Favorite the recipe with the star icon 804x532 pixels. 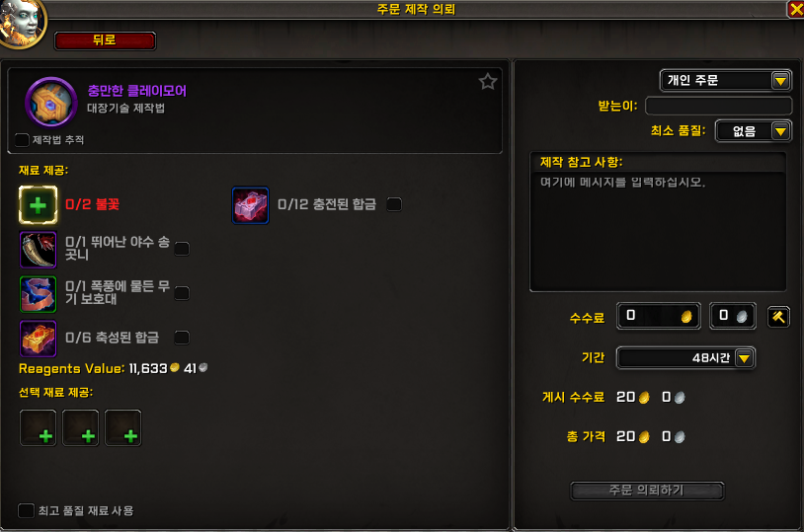[x=488, y=82]
